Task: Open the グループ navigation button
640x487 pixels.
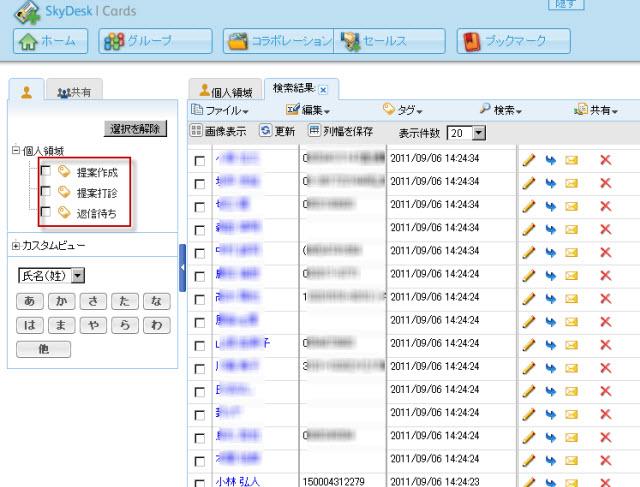Action: pos(155,41)
